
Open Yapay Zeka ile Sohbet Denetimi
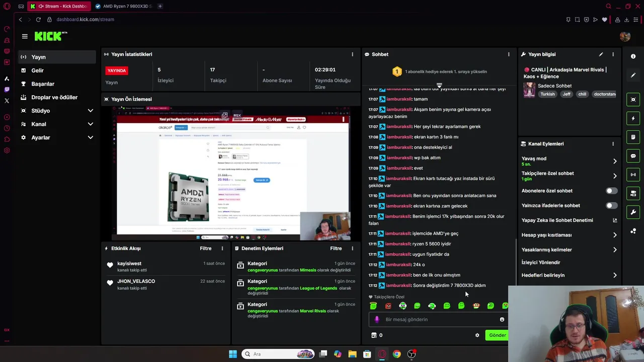(569, 220)
